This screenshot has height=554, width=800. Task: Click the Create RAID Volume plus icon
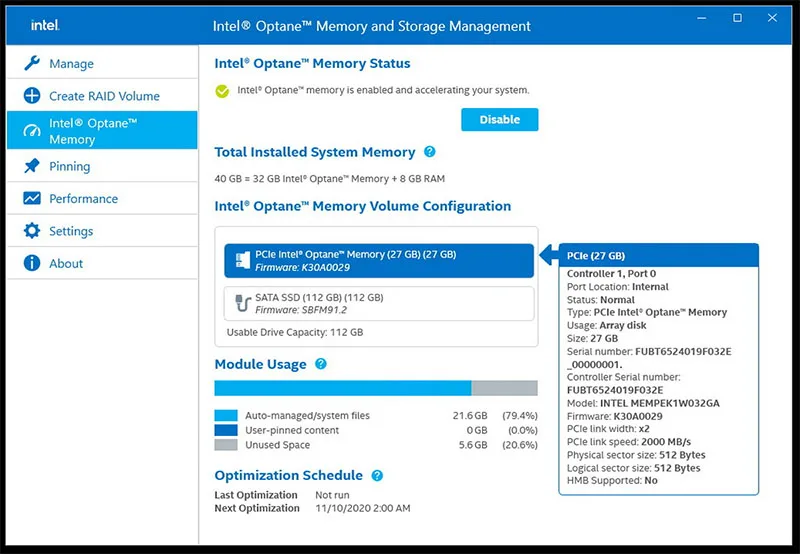click(32, 95)
